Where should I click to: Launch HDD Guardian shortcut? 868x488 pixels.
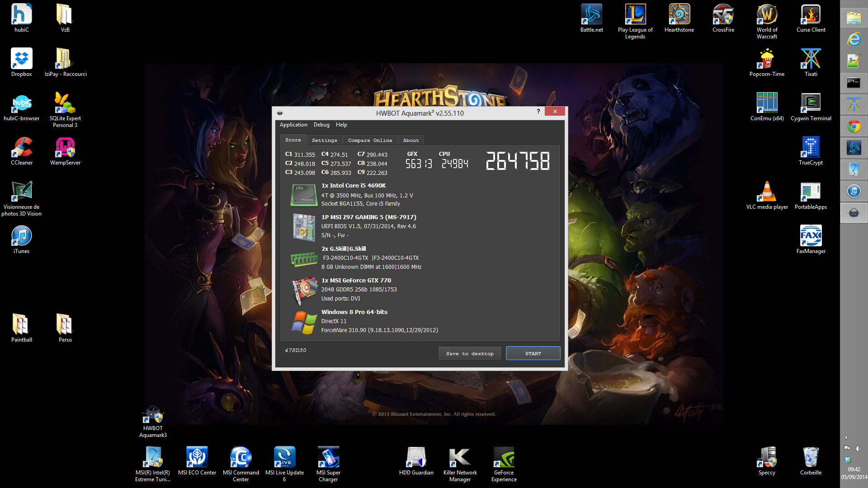tap(416, 461)
